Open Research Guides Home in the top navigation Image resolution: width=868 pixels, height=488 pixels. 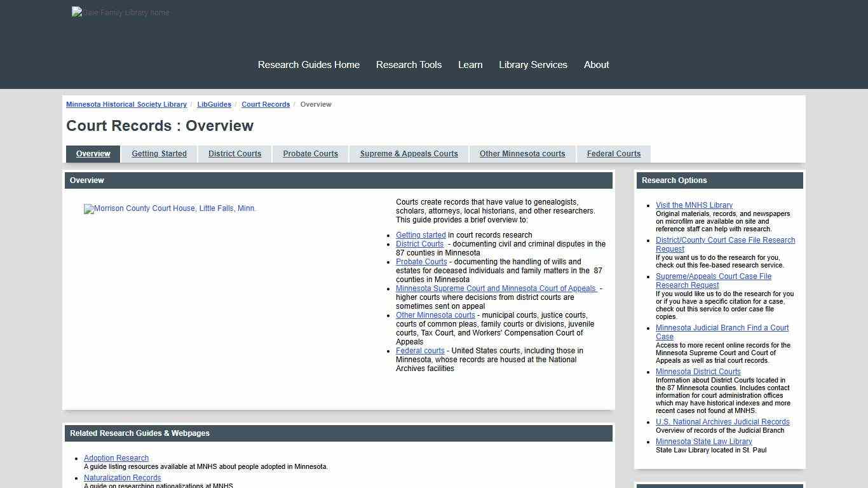(309, 64)
